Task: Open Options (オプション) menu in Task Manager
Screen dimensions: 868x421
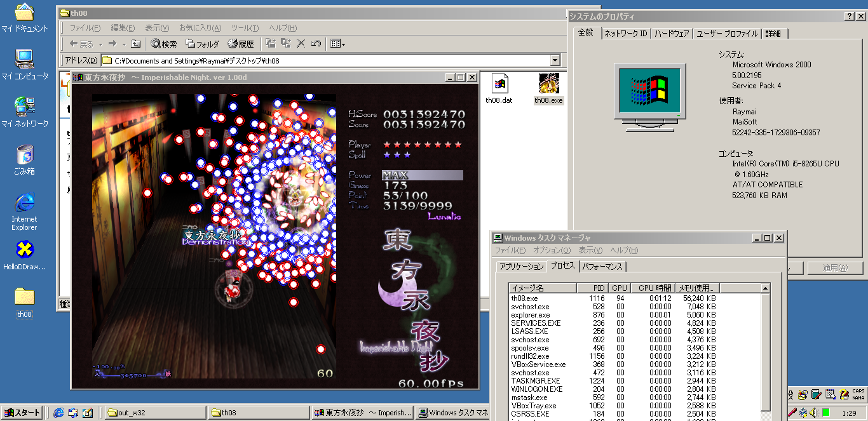Action: 552,250
